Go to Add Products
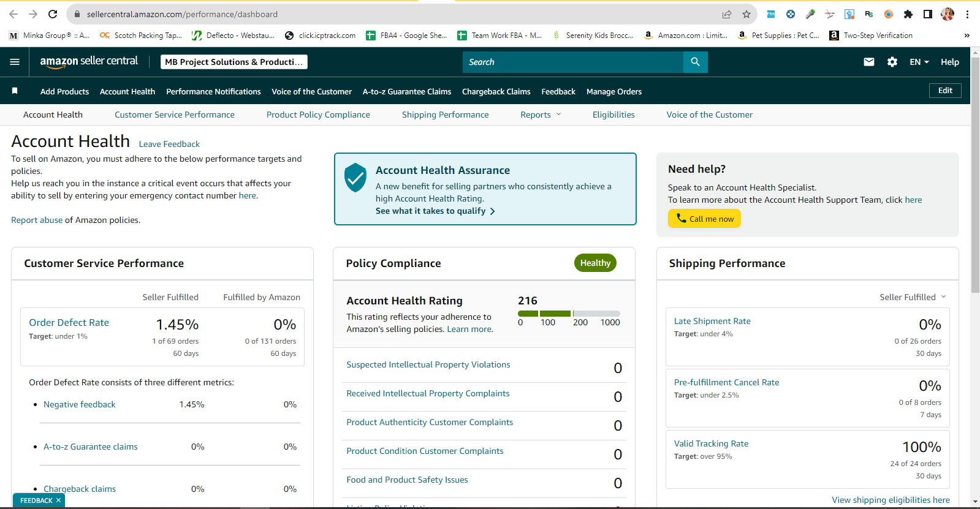Image resolution: width=980 pixels, height=509 pixels. [x=64, y=91]
